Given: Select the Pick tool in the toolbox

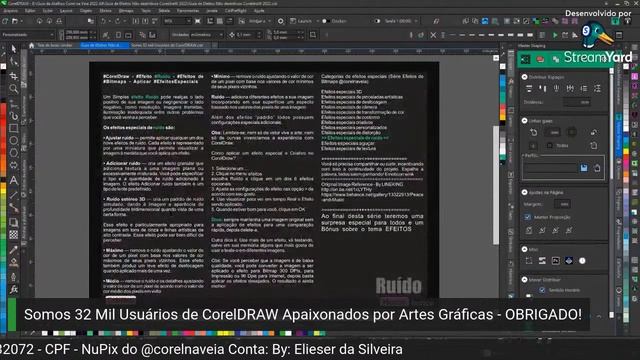Looking at the screenshot, I should point(14,49).
